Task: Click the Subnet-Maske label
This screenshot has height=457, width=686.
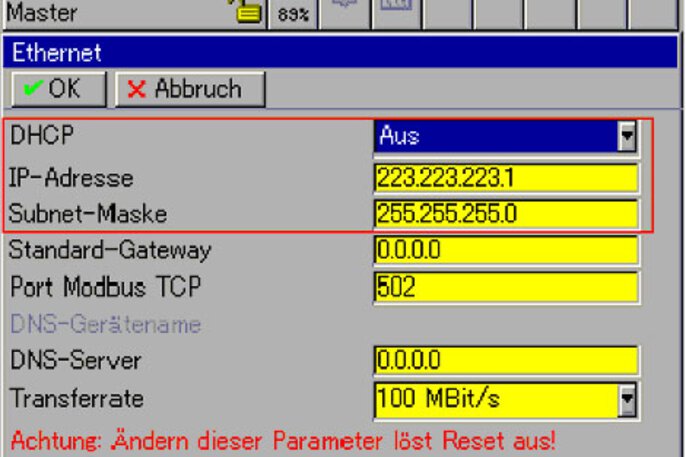Action: pyautogui.click(x=88, y=214)
